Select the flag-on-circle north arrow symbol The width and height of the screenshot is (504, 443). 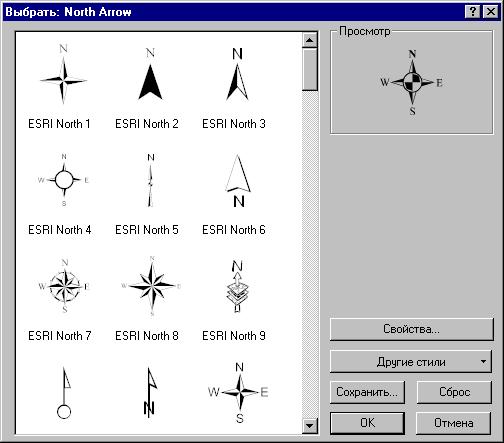(64, 393)
